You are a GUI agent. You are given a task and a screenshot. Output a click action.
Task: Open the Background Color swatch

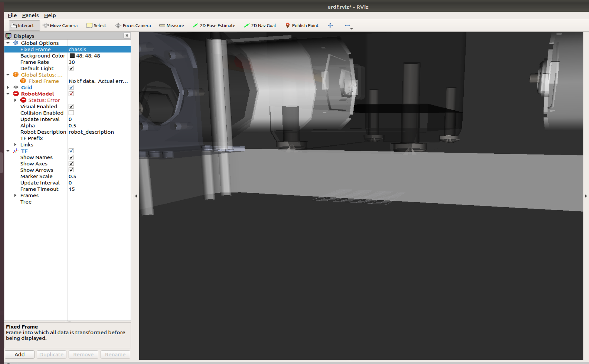click(72, 56)
